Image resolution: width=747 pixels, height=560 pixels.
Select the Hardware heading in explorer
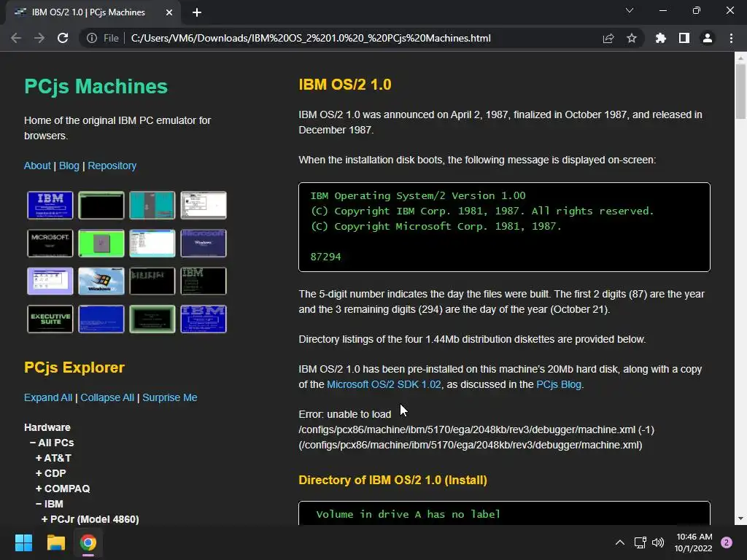[x=47, y=427]
